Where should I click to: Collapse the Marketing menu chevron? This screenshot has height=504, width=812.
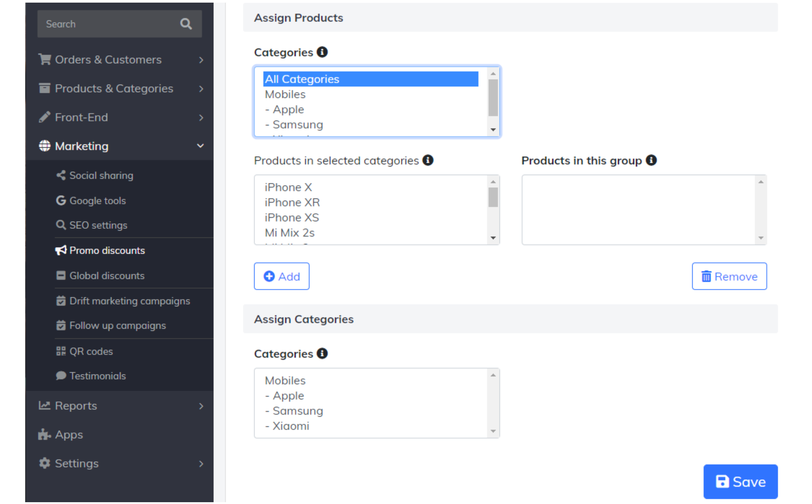[x=201, y=146]
